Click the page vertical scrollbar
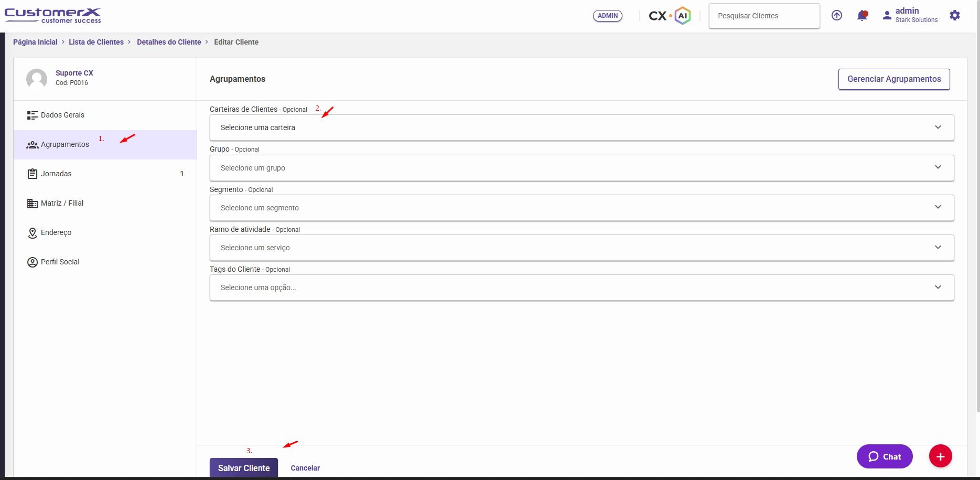 (x=977, y=206)
